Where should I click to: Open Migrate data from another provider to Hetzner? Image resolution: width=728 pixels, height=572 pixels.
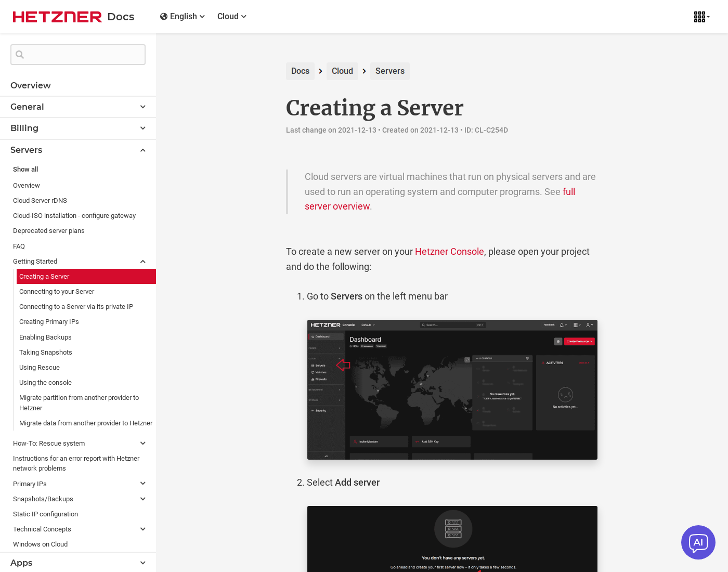tap(86, 423)
